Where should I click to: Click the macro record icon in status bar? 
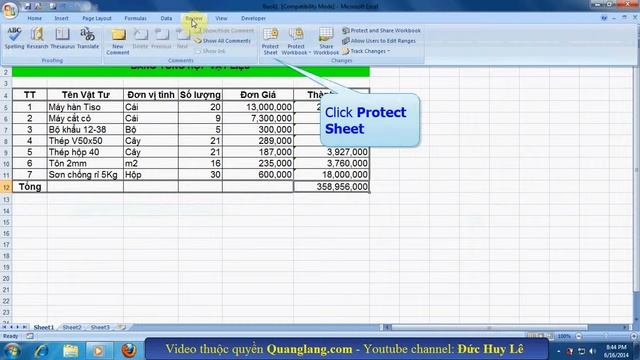(x=30, y=336)
